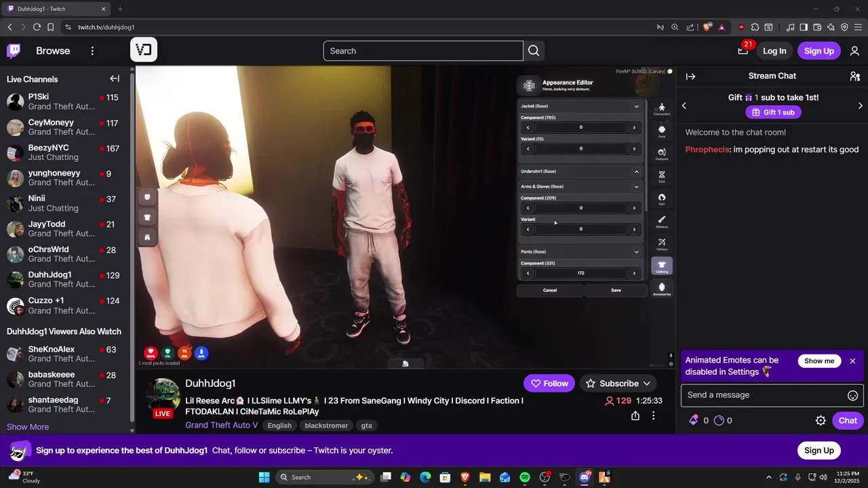This screenshot has width=868, height=488.
Task: Open the SheKnoAlex recommended channel
Action: click(x=65, y=354)
